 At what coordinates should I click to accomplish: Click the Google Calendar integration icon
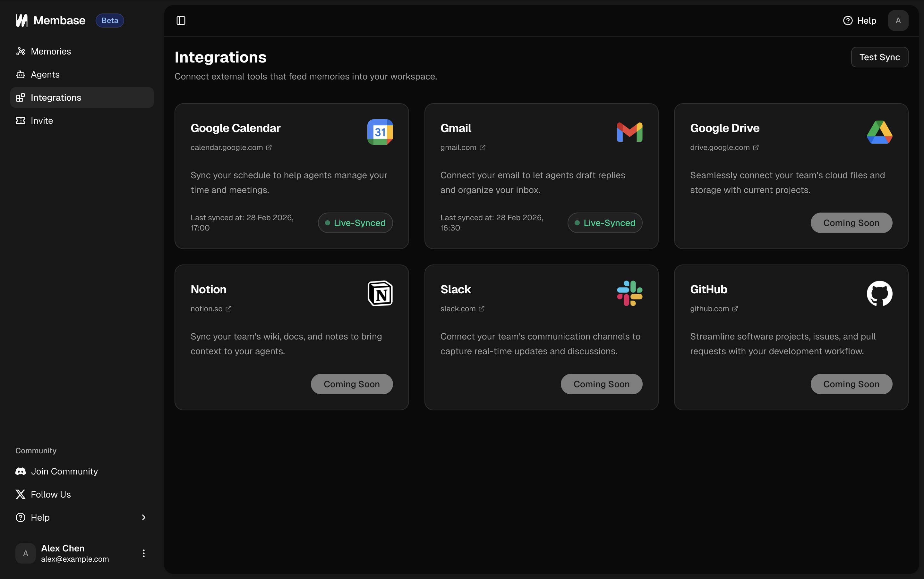coord(380,132)
